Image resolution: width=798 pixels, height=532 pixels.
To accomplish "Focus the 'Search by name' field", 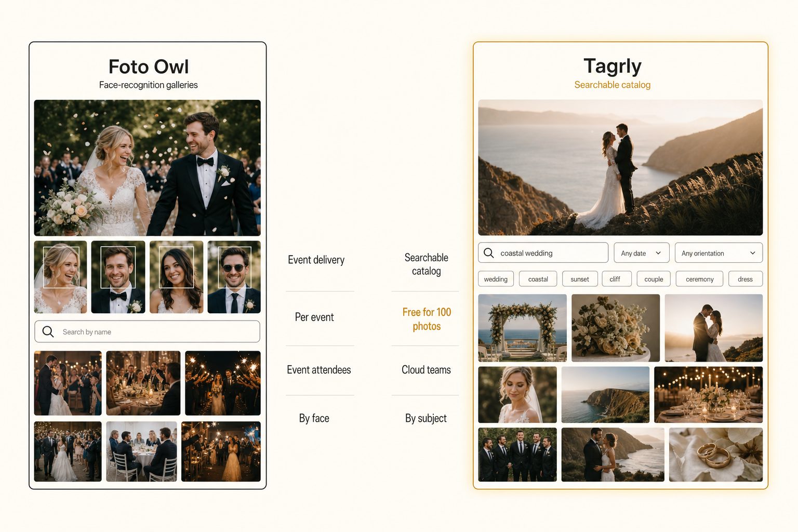I will tap(147, 331).
